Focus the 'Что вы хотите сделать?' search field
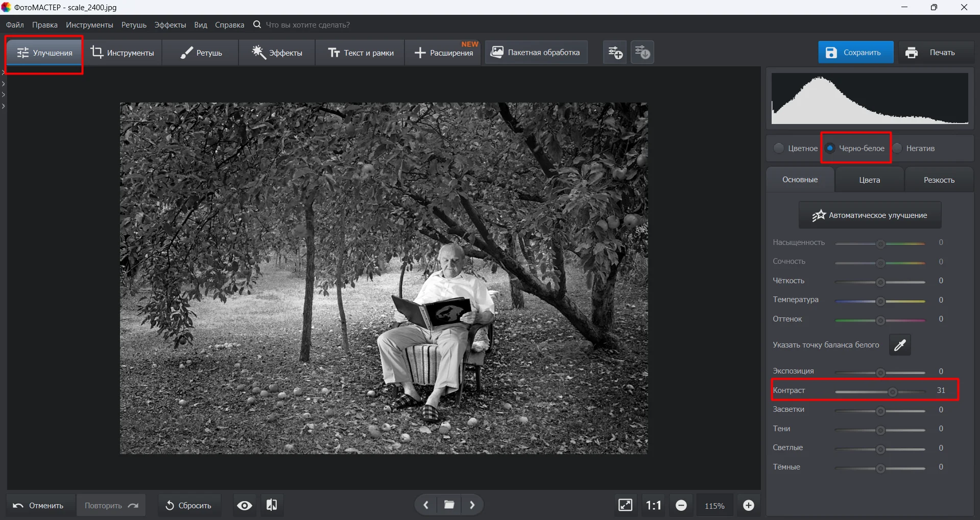This screenshot has height=520, width=980. 308,25
